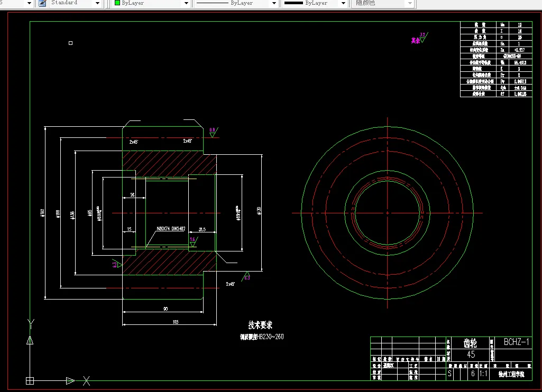Viewport: 542px width, 392px height.
Task: Select the 徐州工程学院 school name text
Action: point(511,374)
